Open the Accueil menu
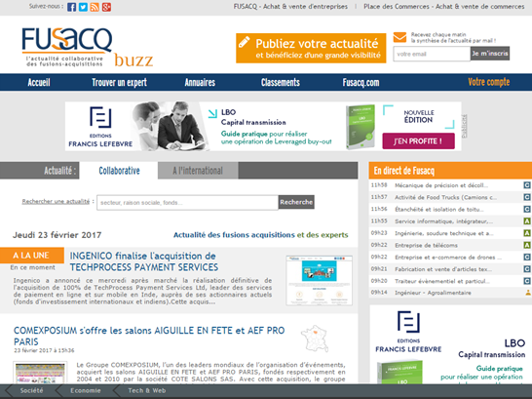Viewport: 532px width, 399px height. coord(39,82)
